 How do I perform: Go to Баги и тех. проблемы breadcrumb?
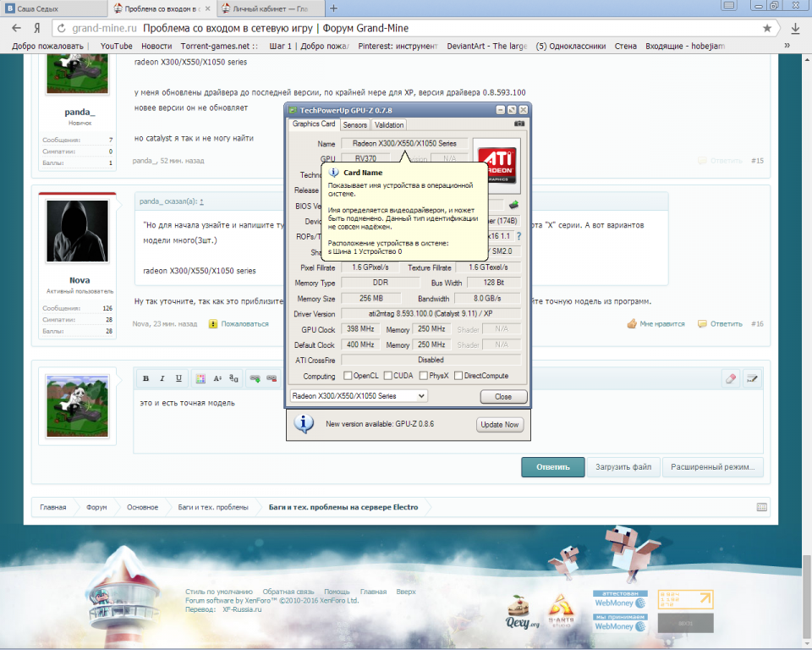pos(213,507)
